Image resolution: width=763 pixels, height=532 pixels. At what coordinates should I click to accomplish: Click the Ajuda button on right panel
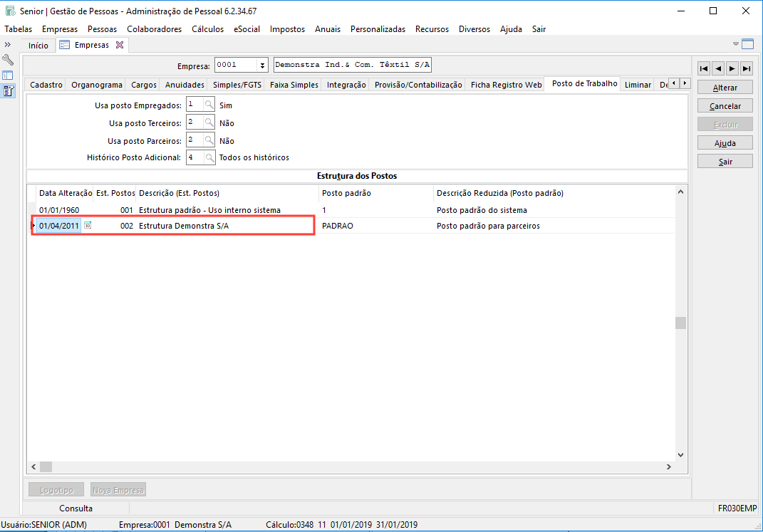pos(725,143)
